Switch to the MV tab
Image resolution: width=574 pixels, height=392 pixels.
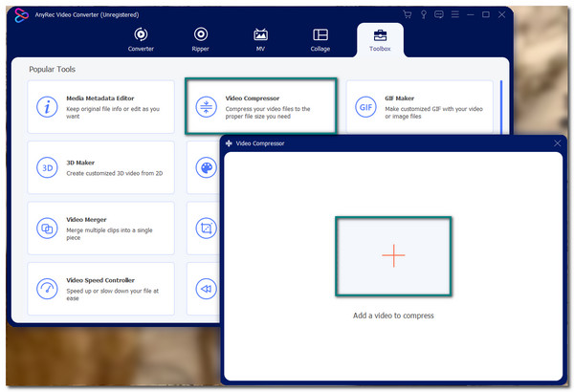pyautogui.click(x=259, y=38)
